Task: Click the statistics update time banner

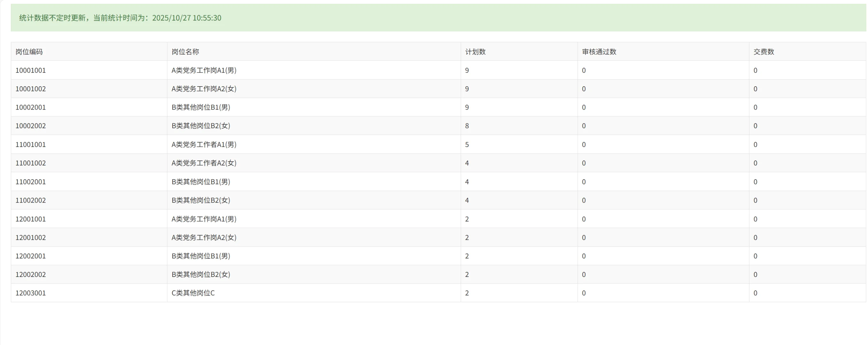Action: tap(120, 18)
